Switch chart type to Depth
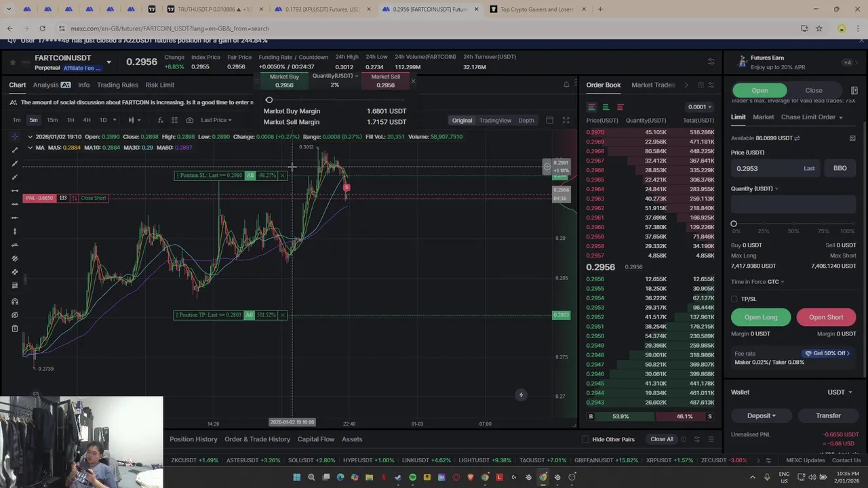Image resolution: width=868 pixels, height=488 pixels. (x=526, y=121)
